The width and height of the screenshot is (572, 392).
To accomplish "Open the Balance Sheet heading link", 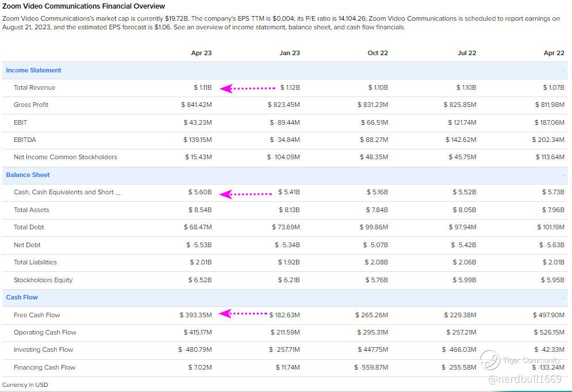I will point(28,175).
